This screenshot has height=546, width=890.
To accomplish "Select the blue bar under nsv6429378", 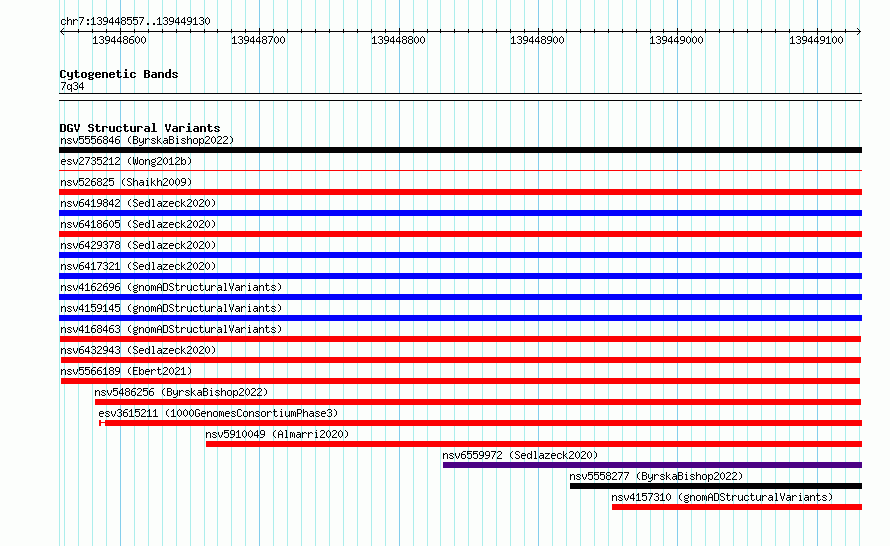I will tap(460, 255).
